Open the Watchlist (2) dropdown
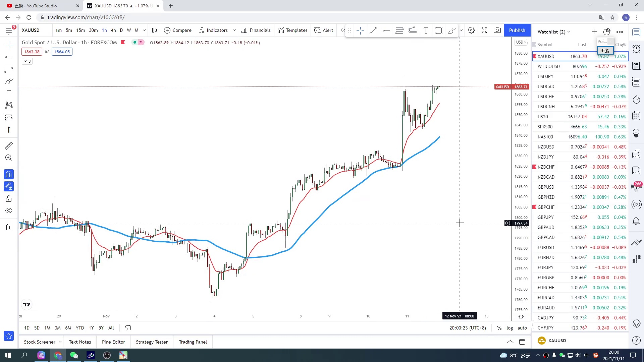This screenshot has height=362, width=644. [554, 32]
